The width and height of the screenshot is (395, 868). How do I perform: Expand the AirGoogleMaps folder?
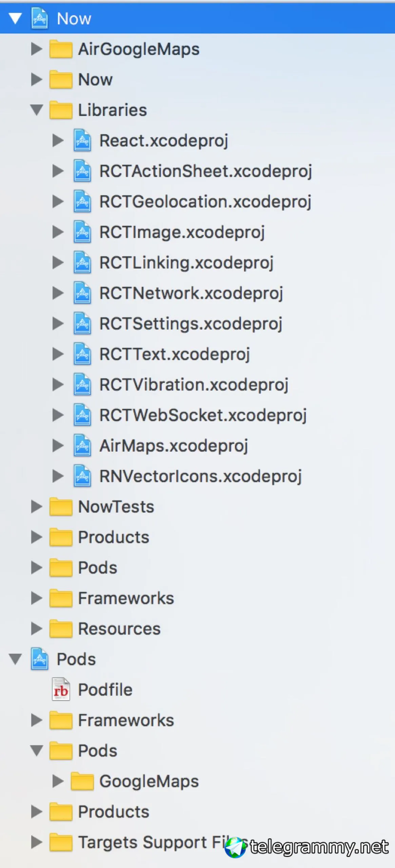pos(37,49)
